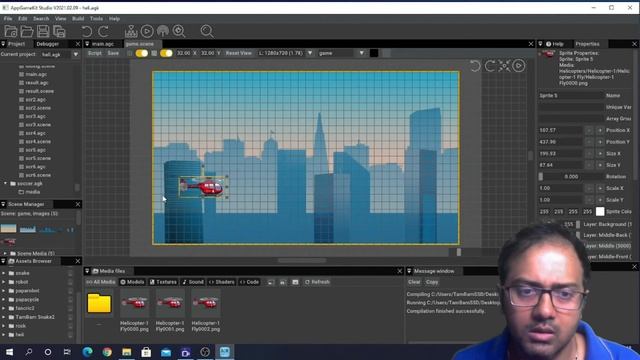This screenshot has width=640, height=360.
Task: Click the Undo arrow in main toolbar
Action: (87, 31)
